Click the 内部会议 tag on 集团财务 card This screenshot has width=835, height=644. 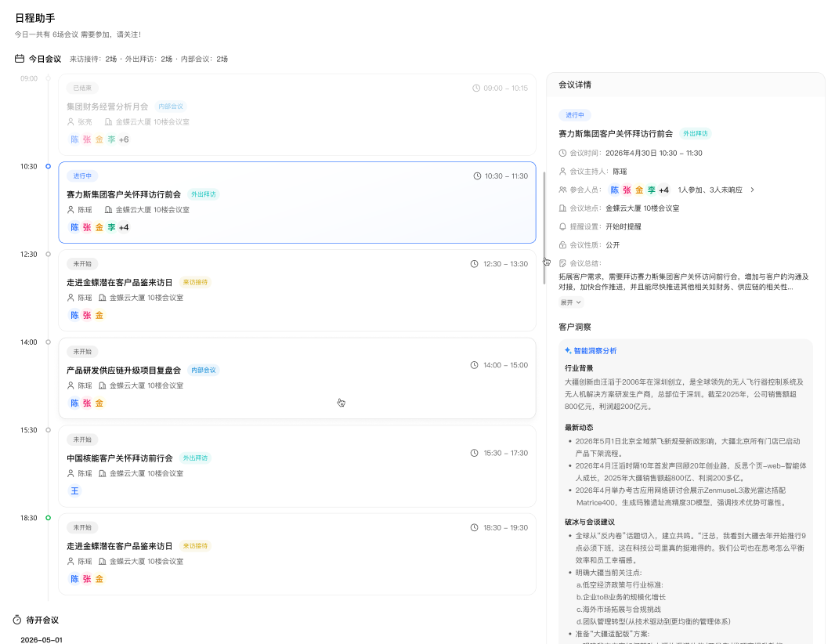(x=171, y=107)
